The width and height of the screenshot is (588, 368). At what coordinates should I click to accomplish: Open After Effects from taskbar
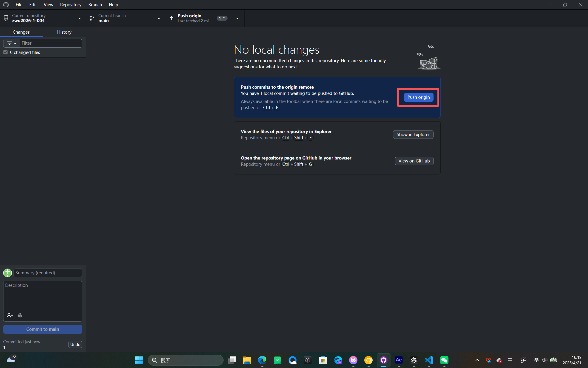click(399, 360)
